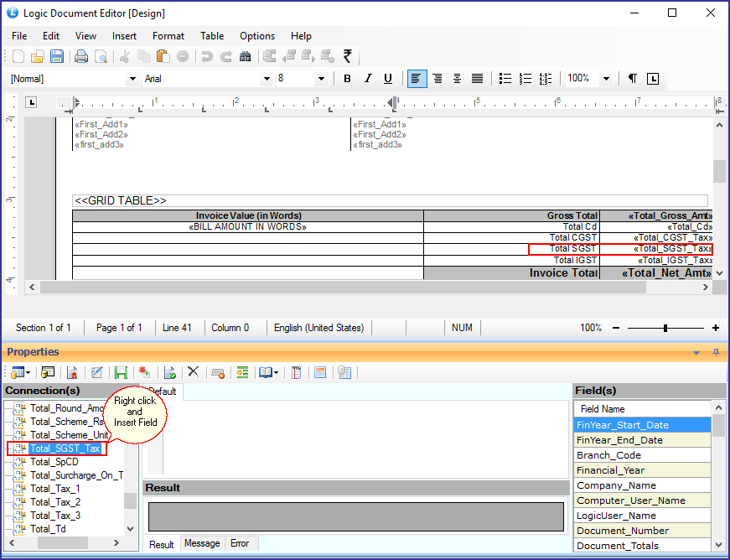730x560 pixels.
Task: Click the multilevel structured list icon
Action: [x=545, y=79]
